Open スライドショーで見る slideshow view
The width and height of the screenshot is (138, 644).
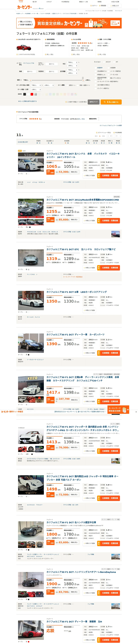pyautogui.click(x=103, y=132)
